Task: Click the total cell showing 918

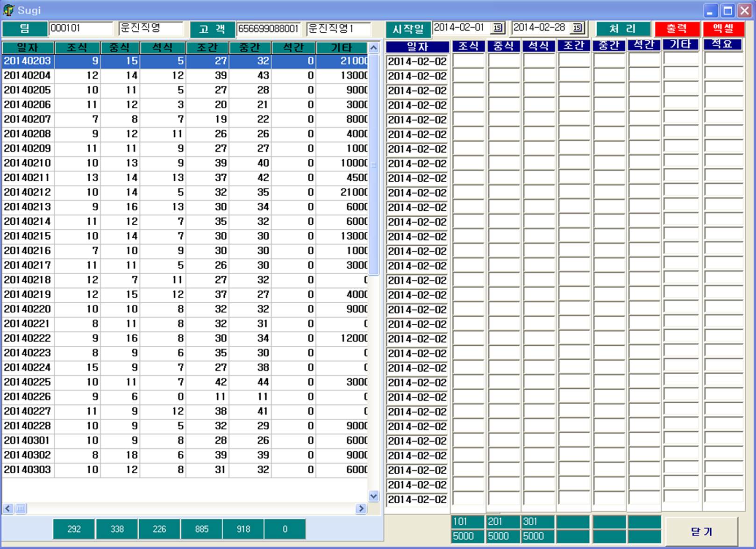Action: point(243,529)
